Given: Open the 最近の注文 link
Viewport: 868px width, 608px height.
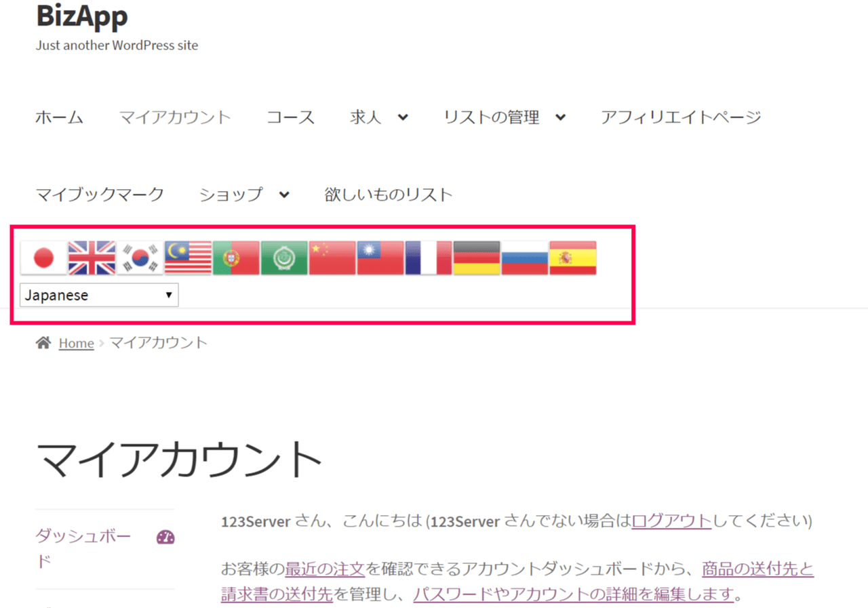Looking at the screenshot, I should click(325, 569).
